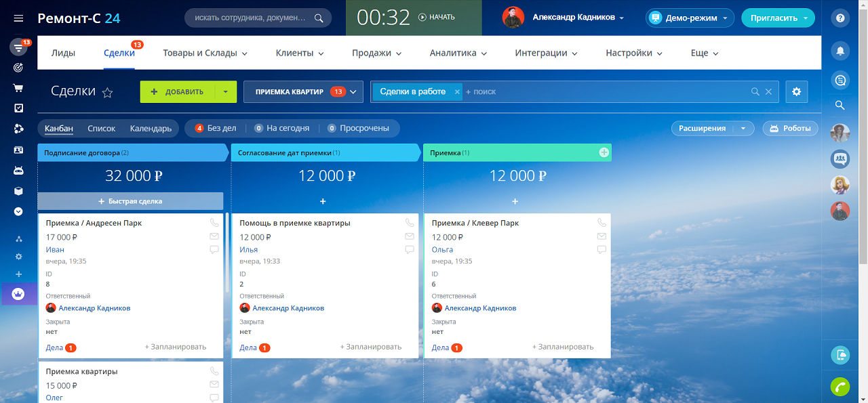Open Пригласить dropdown arrow
The image size is (868, 403).
[806, 18]
